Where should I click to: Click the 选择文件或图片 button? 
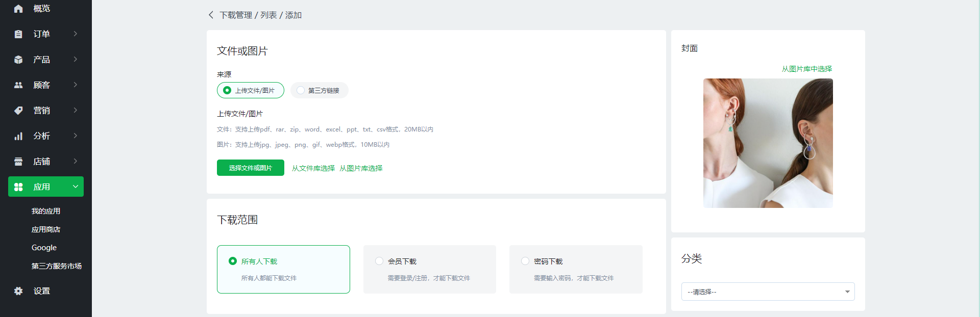pyautogui.click(x=251, y=168)
